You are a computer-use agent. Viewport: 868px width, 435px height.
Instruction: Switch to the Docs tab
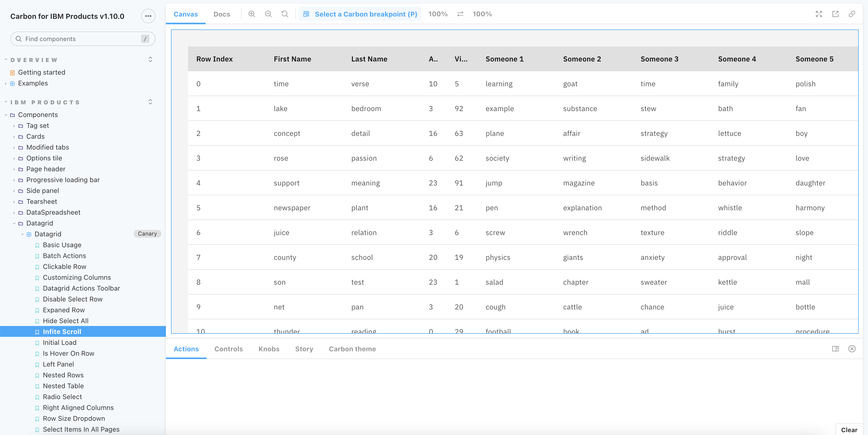point(222,14)
